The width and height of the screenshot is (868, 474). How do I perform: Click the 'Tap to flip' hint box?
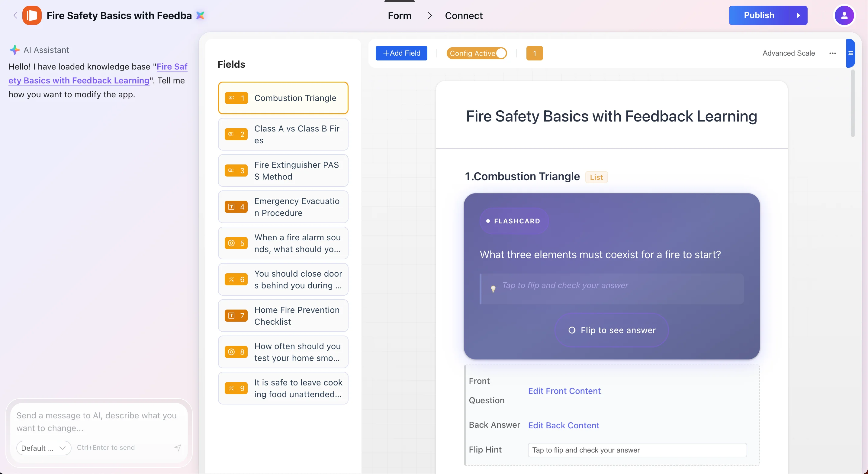pyautogui.click(x=612, y=289)
